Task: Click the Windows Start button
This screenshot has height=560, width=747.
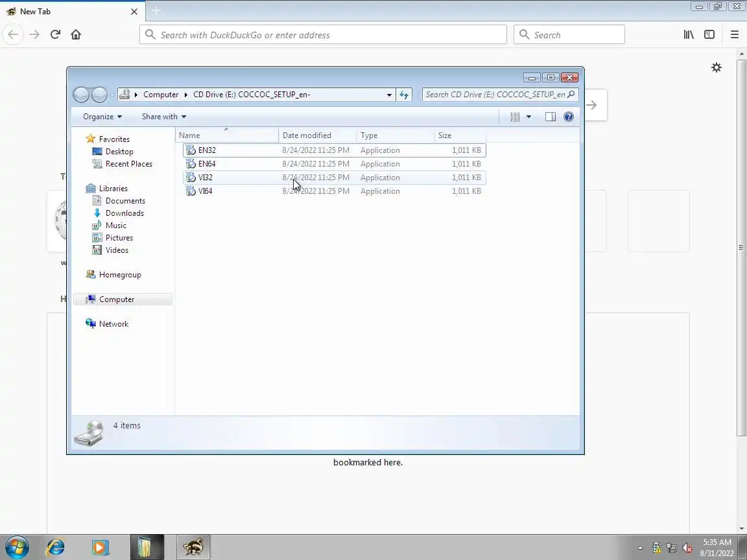Action: [x=17, y=547]
